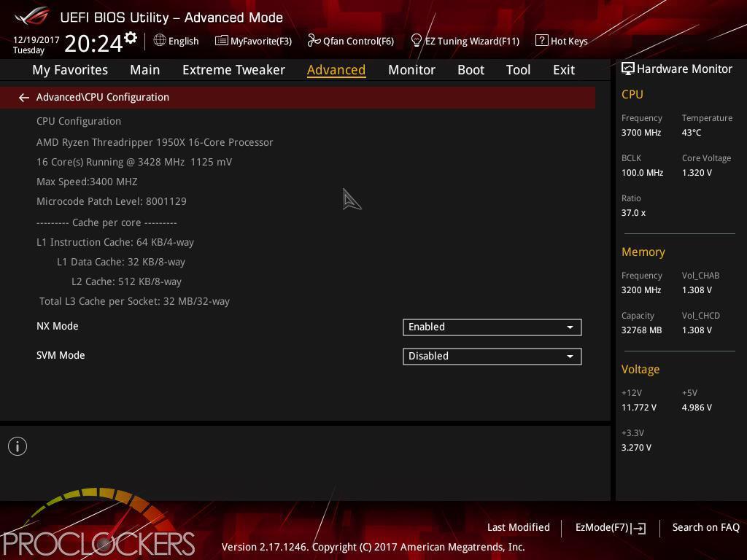Click Search on FAQ

pyautogui.click(x=705, y=527)
